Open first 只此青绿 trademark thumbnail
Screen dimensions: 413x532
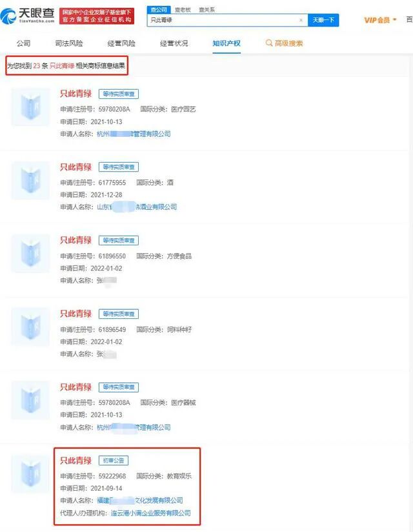coord(30,107)
